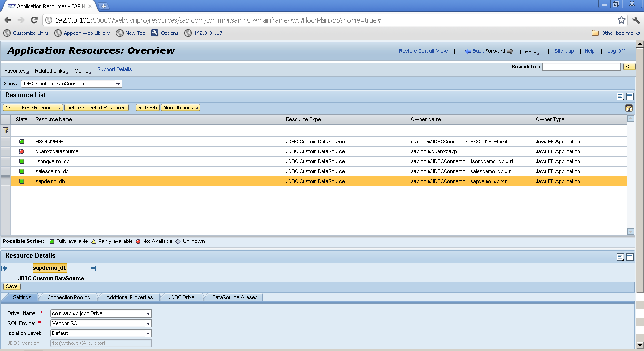This screenshot has width=644, height=351.
Task: Click the red Not Available state icon of duanxzdatasource
Action: click(x=22, y=151)
